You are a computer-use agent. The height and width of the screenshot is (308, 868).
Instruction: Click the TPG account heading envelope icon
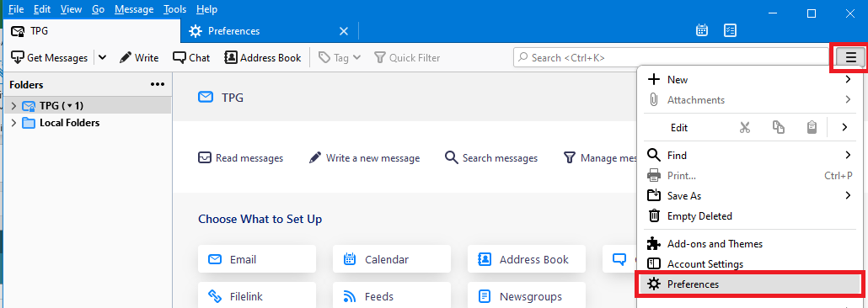206,98
